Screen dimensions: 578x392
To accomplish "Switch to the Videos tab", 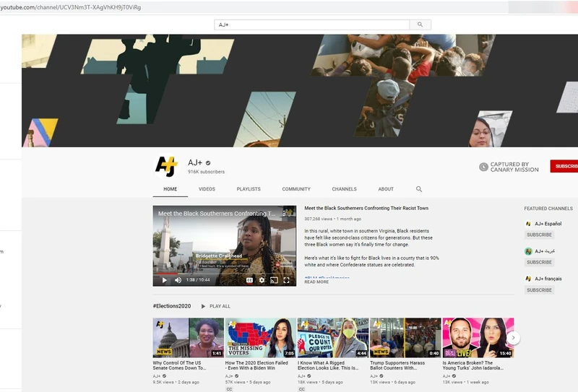I will coord(207,189).
